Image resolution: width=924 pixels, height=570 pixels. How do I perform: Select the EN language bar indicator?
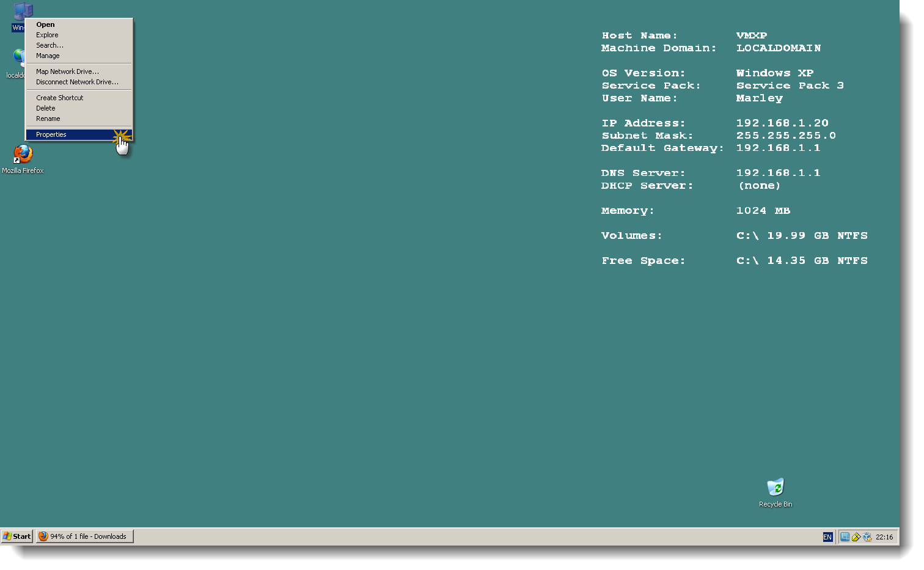(x=828, y=536)
